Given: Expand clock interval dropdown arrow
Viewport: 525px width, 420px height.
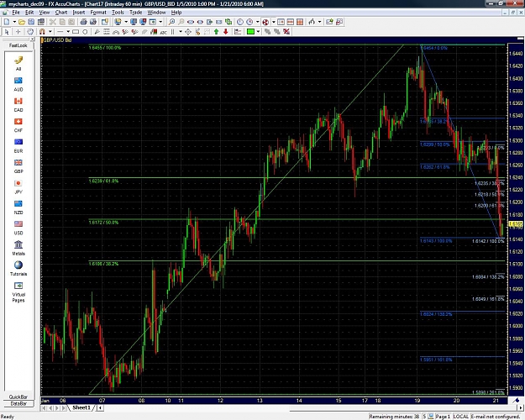Looking at the screenshot, I should click(258, 22).
